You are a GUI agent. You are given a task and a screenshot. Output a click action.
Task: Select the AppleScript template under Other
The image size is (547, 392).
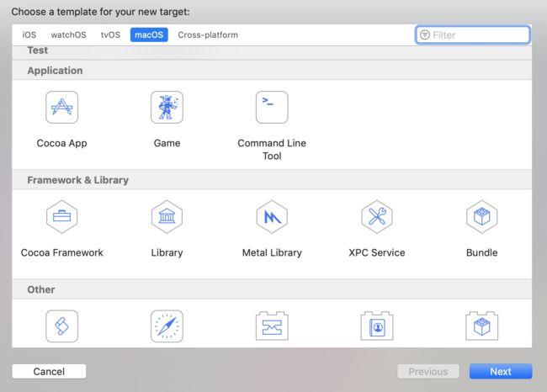tap(61, 326)
